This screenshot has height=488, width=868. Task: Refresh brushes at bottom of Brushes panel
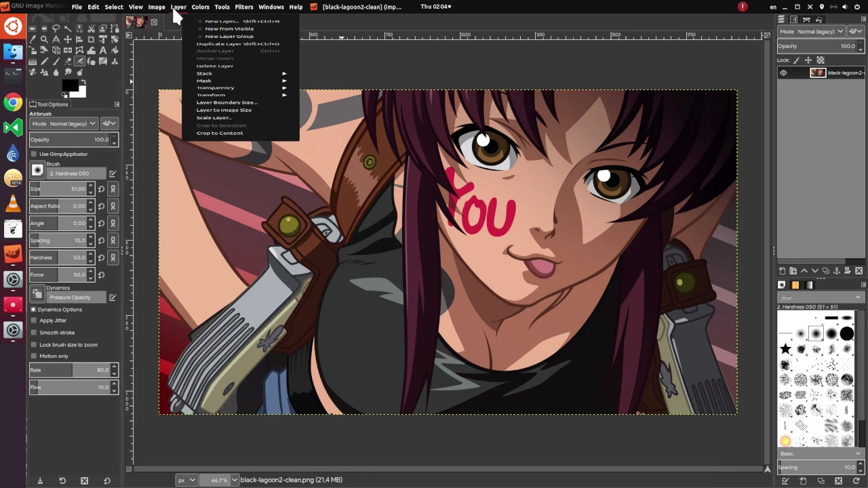[856, 481]
